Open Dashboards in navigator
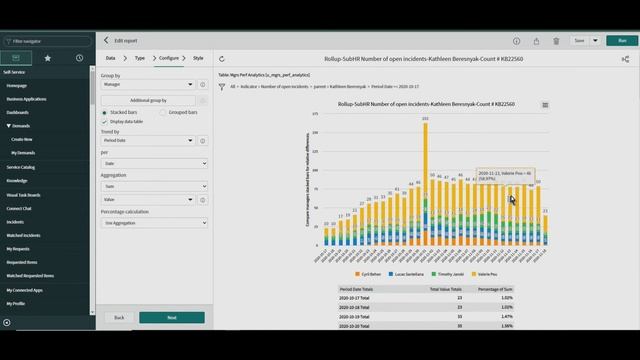Screen dimensions: 640x360 coord(17,112)
